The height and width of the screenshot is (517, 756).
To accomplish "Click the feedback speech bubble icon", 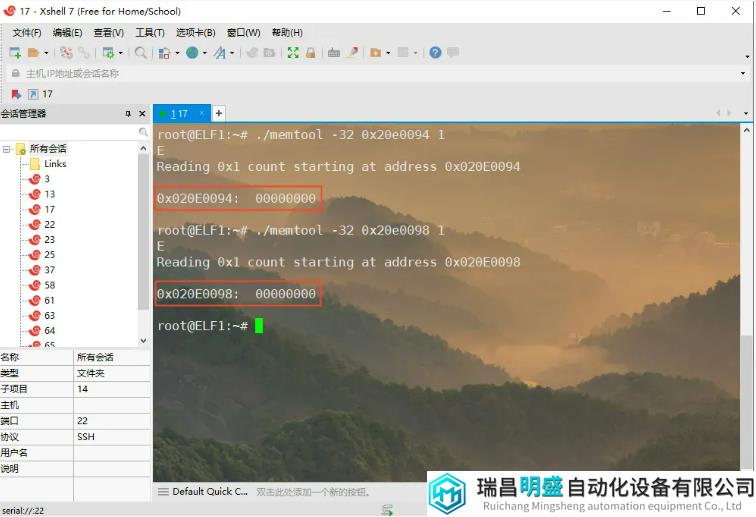I will (453, 53).
